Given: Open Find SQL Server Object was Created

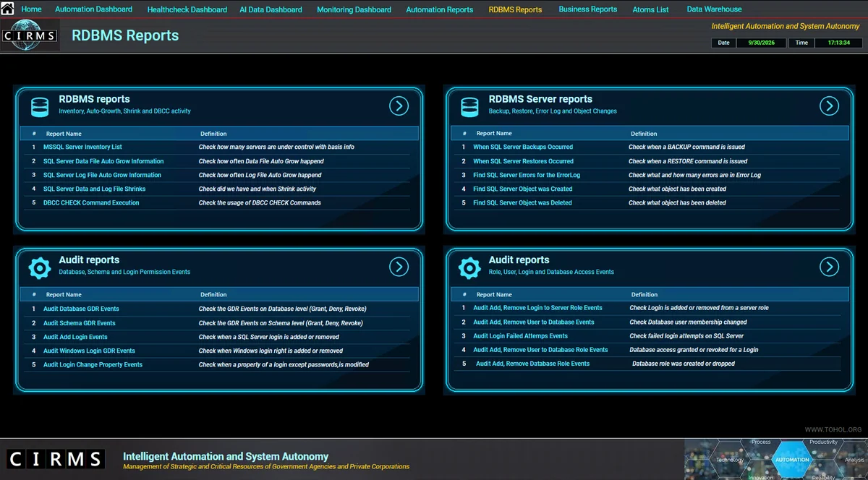Looking at the screenshot, I should [x=523, y=189].
